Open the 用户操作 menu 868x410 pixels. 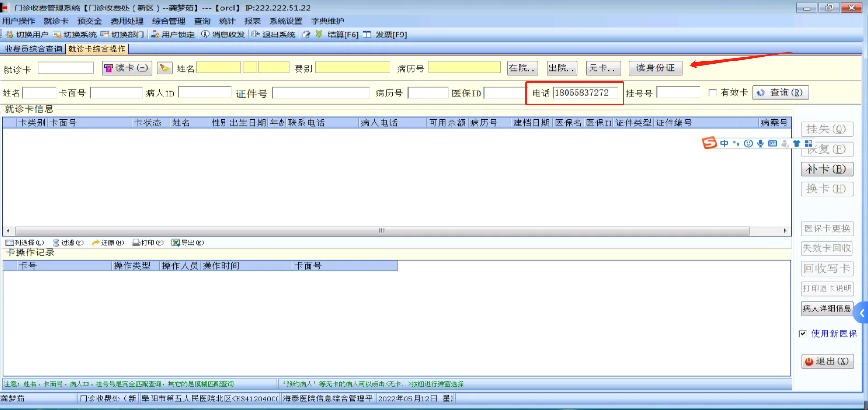[19, 21]
